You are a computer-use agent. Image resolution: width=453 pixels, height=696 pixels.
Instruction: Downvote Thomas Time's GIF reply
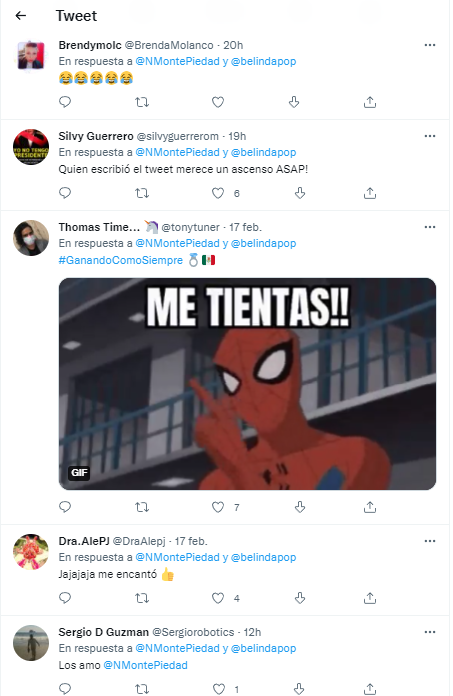coord(300,507)
